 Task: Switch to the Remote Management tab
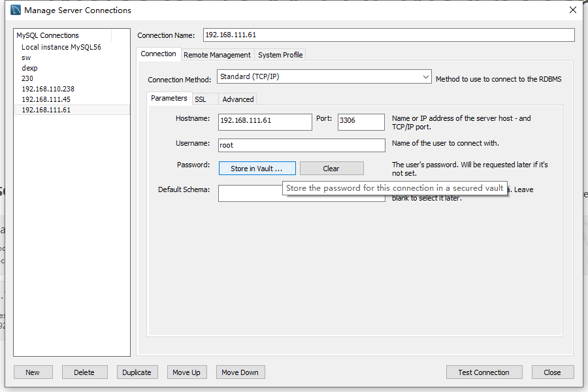(217, 55)
